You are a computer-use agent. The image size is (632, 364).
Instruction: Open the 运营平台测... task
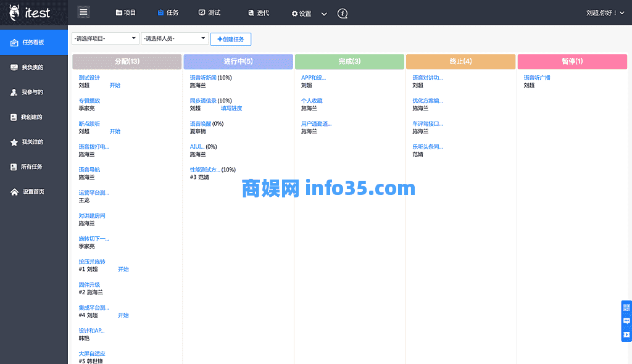coord(94,192)
